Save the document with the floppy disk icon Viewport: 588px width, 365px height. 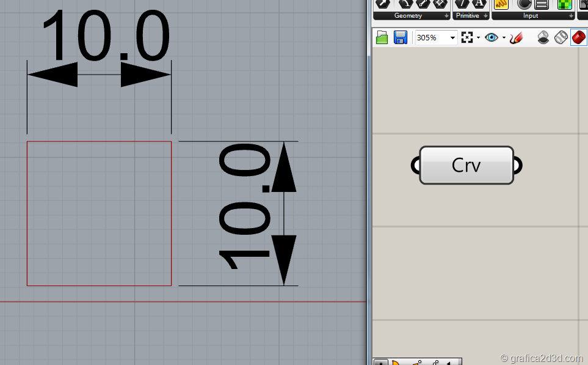400,38
